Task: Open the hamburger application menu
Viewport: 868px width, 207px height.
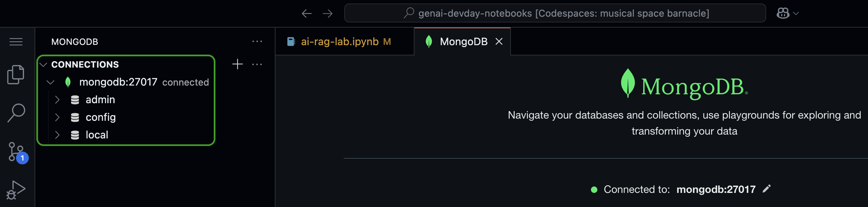Action: point(16,42)
